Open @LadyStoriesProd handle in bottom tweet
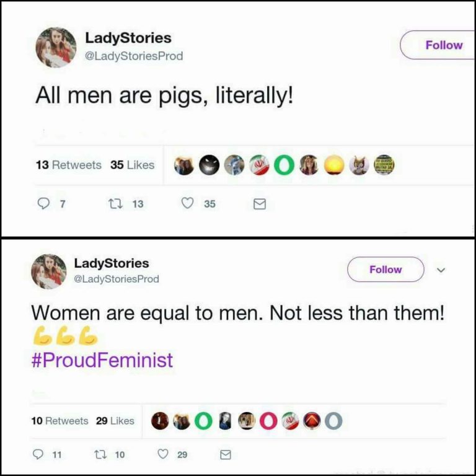 click(117, 279)
